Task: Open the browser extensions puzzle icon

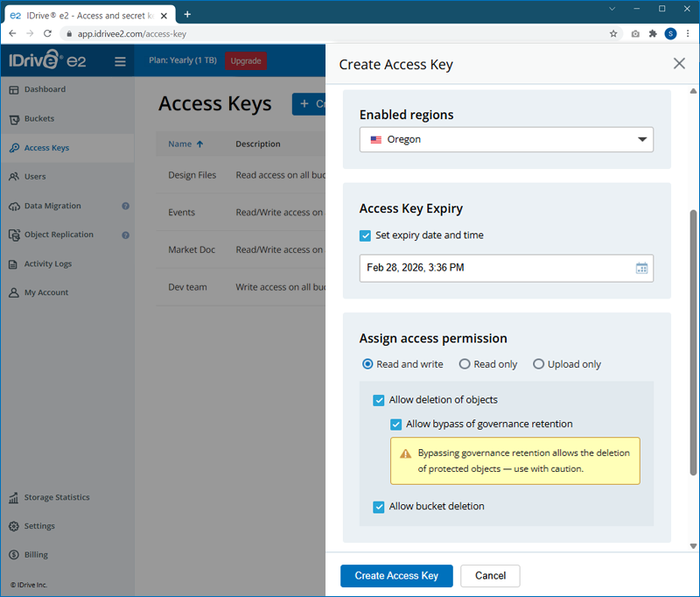Action: click(653, 34)
